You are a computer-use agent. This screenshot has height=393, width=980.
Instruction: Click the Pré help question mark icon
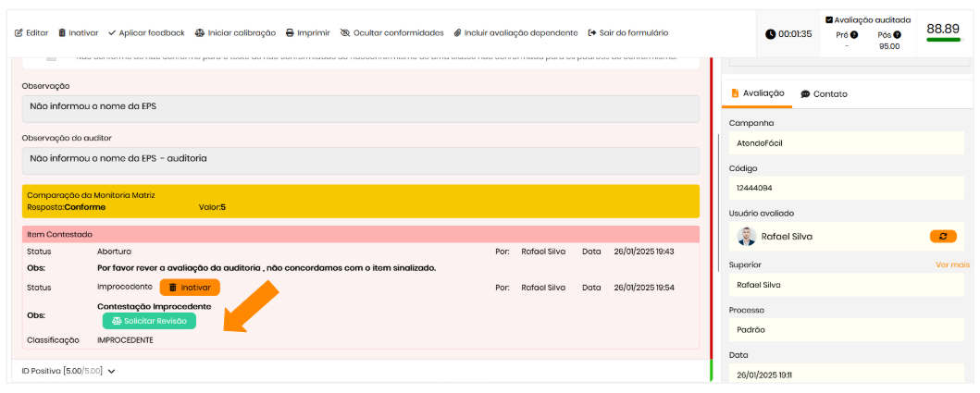click(x=853, y=35)
